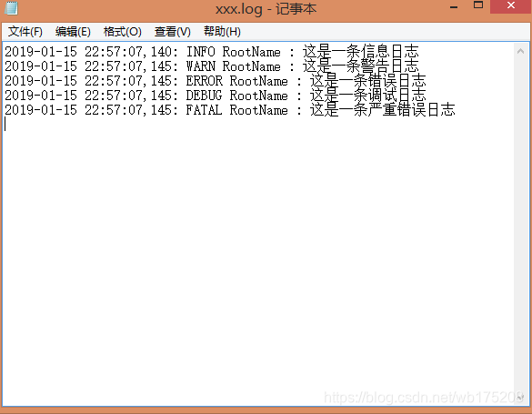
Task: Click the scrollbar down arrow
Action: click(x=520, y=397)
